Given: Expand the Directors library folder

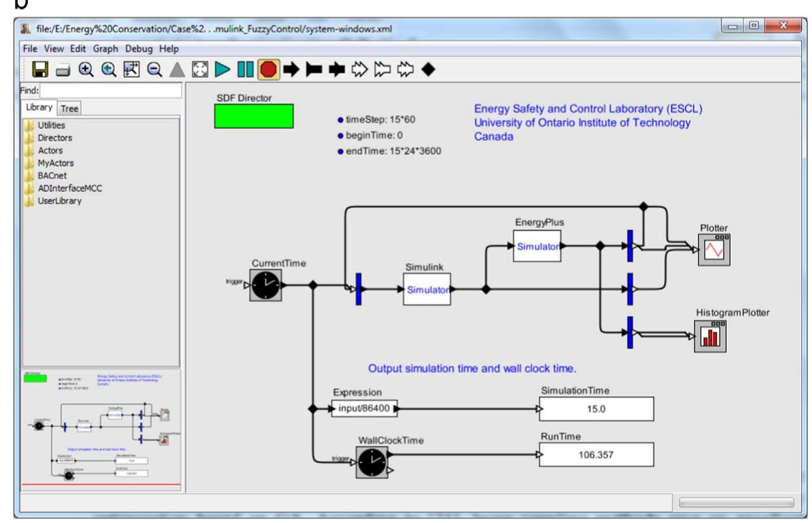Looking at the screenshot, I should click(55, 138).
